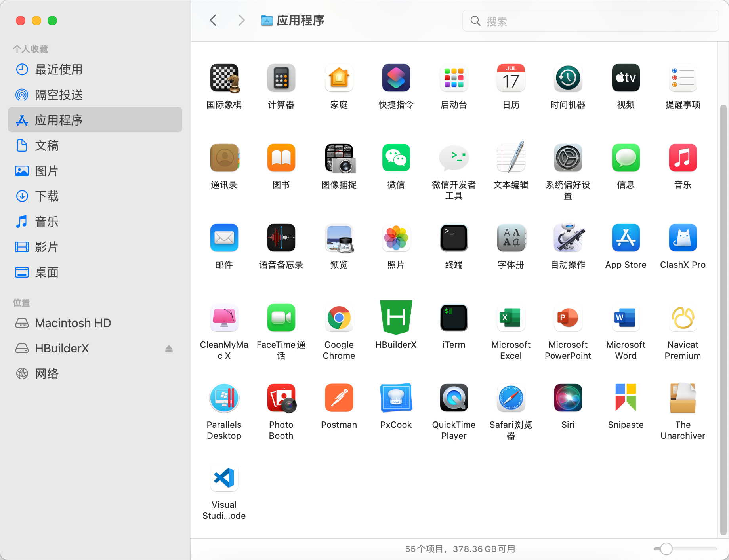The image size is (729, 560).
Task: Click the 终端 Terminal icon
Action: [454, 238]
